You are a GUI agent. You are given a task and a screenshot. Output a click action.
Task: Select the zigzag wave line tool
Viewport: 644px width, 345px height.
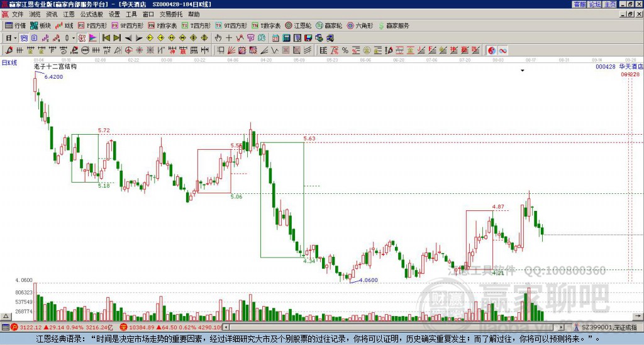pos(274,50)
